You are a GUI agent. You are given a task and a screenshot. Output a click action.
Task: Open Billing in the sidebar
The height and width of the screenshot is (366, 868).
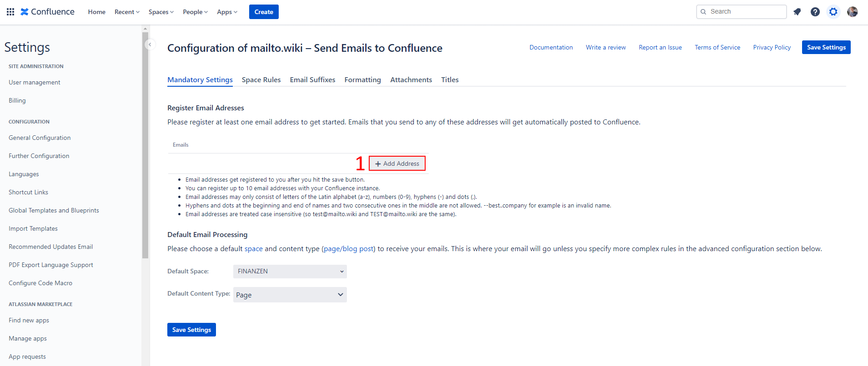[17, 100]
